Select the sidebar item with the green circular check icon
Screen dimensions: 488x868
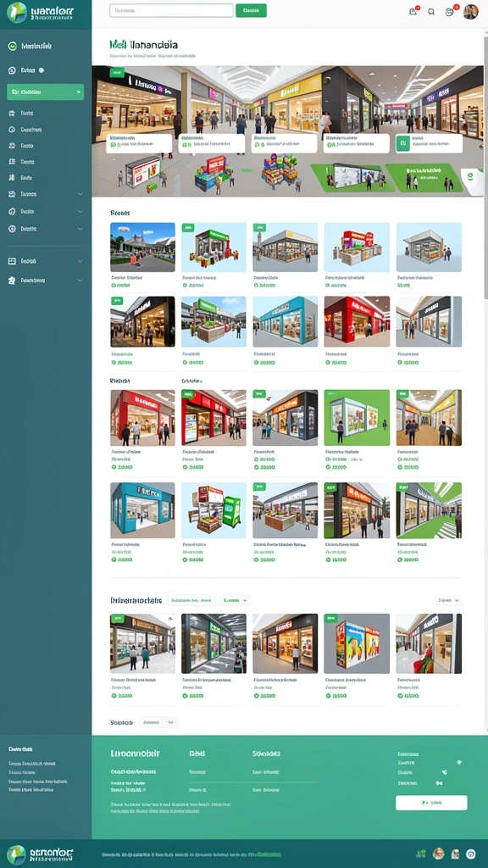[12, 47]
